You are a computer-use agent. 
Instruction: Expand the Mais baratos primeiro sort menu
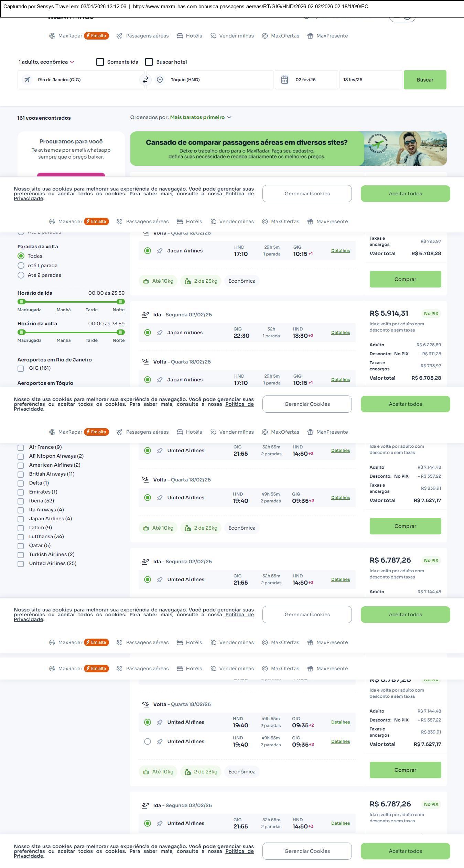[x=201, y=117]
